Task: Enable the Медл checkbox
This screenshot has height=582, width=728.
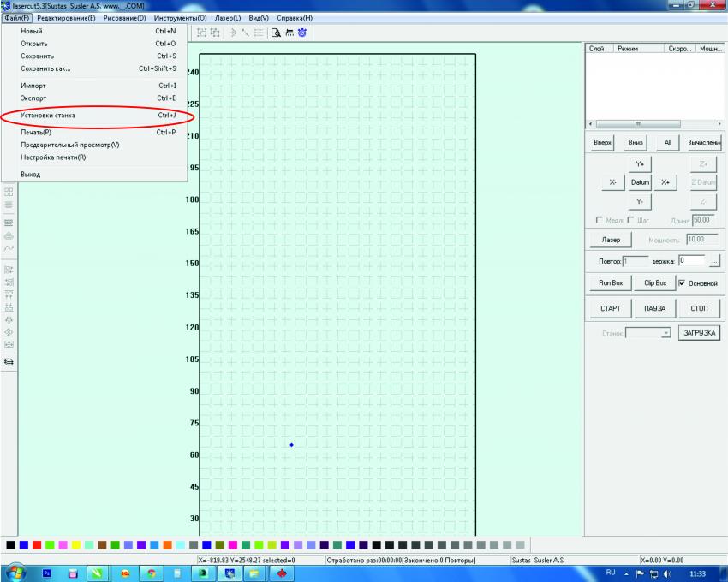Action: (597, 221)
